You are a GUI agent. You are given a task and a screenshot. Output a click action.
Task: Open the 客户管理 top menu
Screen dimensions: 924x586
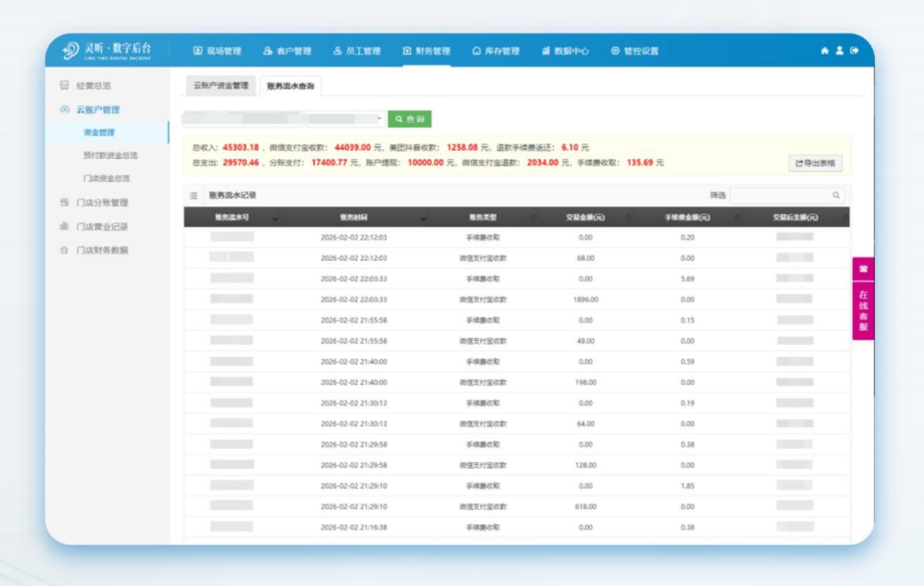coord(287,51)
